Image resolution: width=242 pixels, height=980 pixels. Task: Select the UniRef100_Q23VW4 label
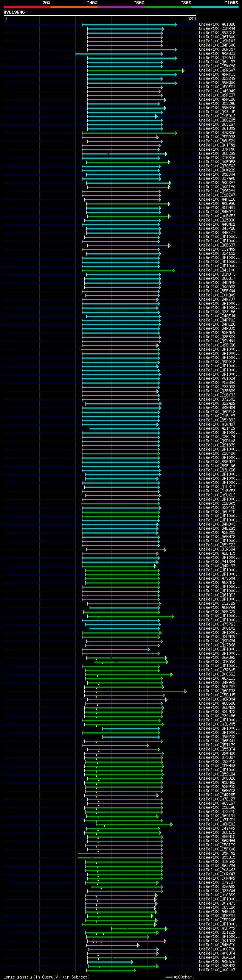217,891
